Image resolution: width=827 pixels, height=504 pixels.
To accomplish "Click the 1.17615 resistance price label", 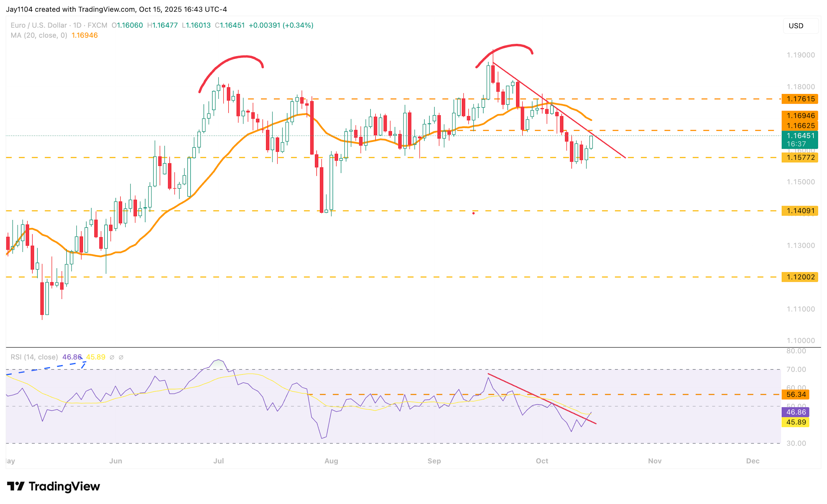I will (800, 99).
